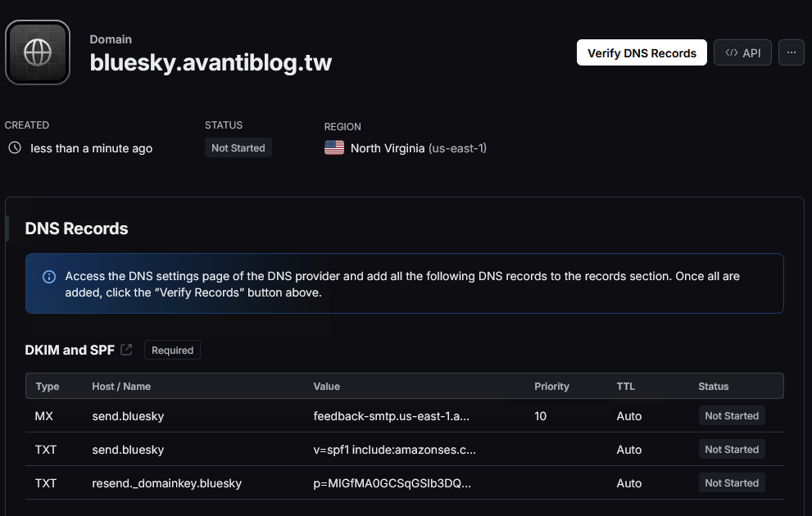Click the Not Started status badge under Status
Screen dimensions: 812x516
(x=238, y=148)
